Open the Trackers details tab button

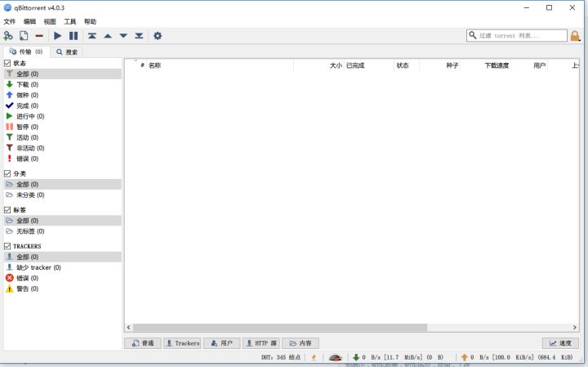pos(183,343)
